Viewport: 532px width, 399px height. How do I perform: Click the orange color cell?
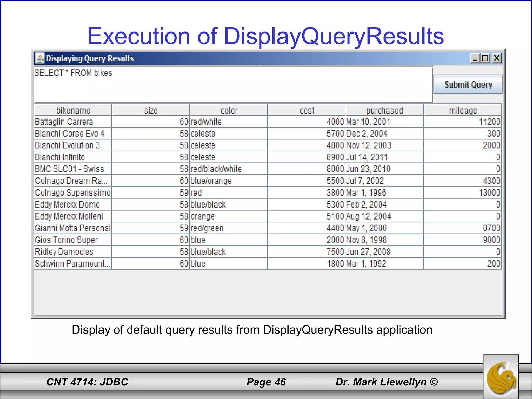click(x=229, y=216)
